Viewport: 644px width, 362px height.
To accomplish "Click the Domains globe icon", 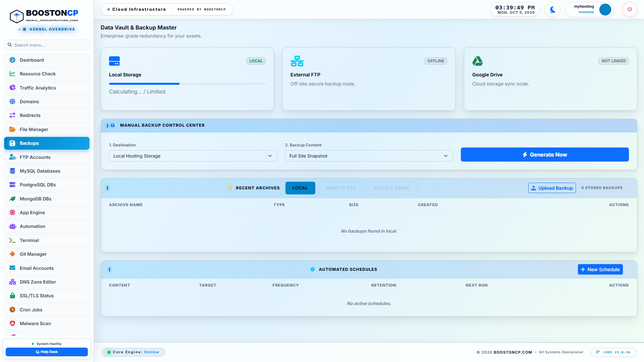I will pos(12,102).
